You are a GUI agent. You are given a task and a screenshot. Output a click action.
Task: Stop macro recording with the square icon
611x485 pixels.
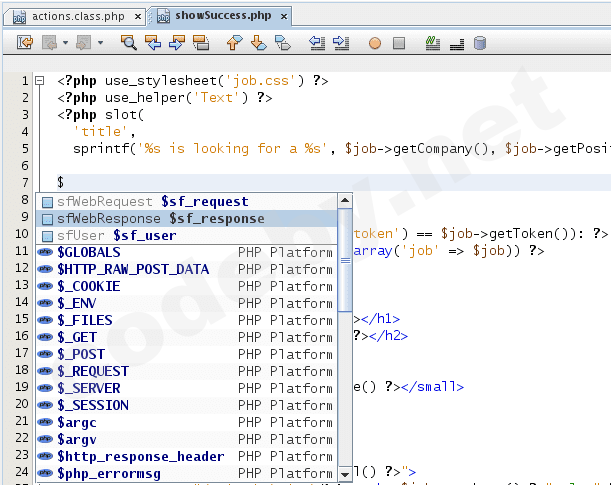click(x=398, y=43)
